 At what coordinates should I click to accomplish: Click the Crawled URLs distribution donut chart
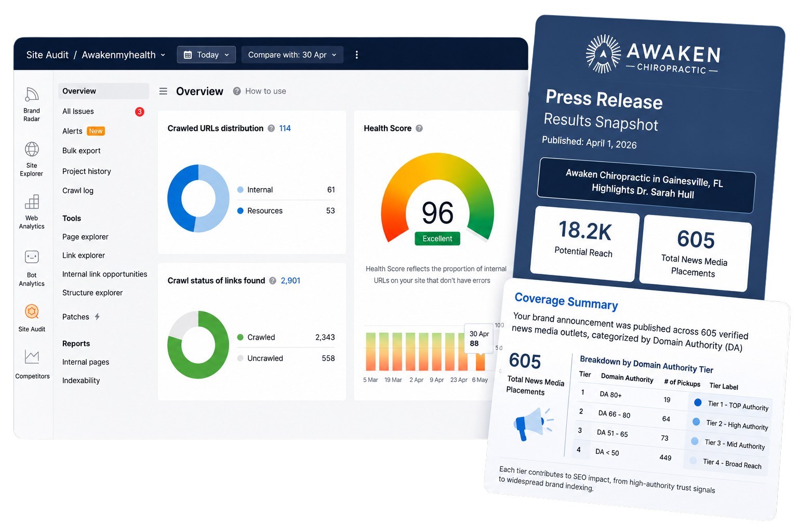(198, 198)
